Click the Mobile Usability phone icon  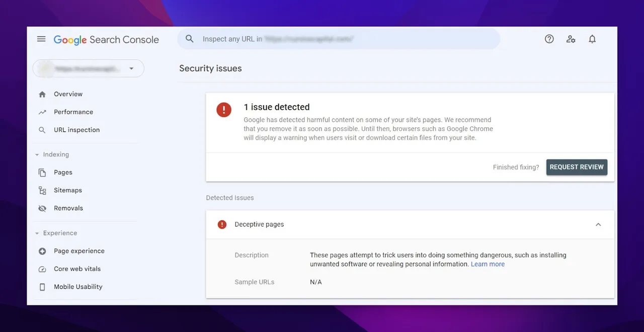coord(42,287)
